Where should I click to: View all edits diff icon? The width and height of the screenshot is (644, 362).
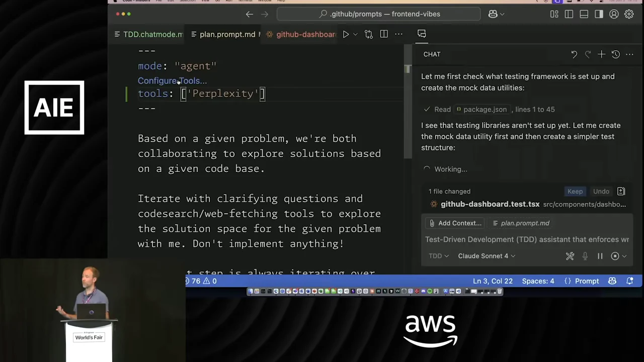point(621,191)
